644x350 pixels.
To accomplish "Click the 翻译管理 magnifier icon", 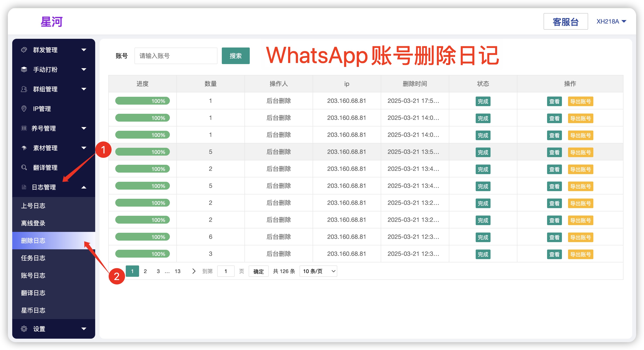I will (x=24, y=168).
